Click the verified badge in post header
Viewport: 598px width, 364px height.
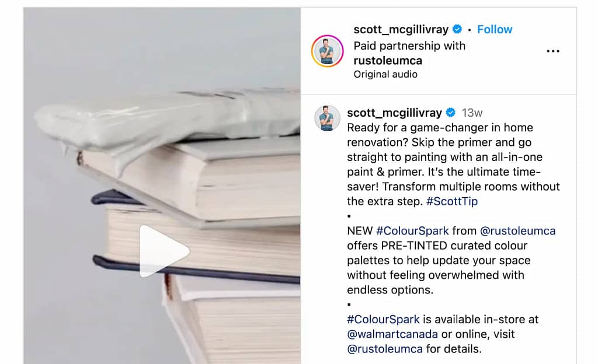click(x=457, y=29)
